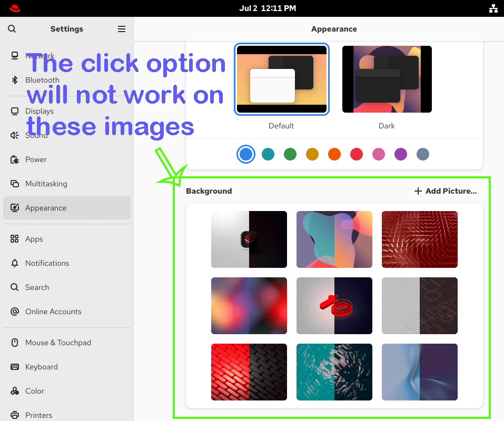This screenshot has height=421, width=504.
Task: Switch to the Dark style preview
Action: click(387, 79)
